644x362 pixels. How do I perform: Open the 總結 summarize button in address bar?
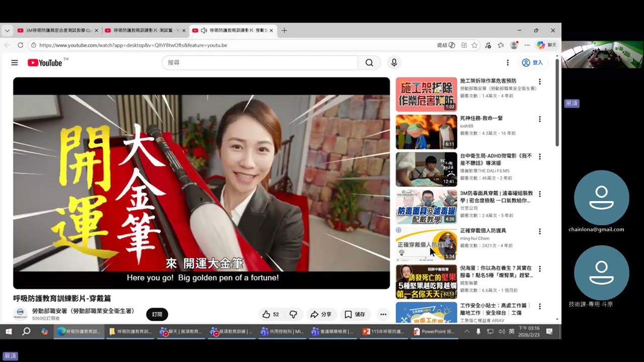(x=446, y=45)
